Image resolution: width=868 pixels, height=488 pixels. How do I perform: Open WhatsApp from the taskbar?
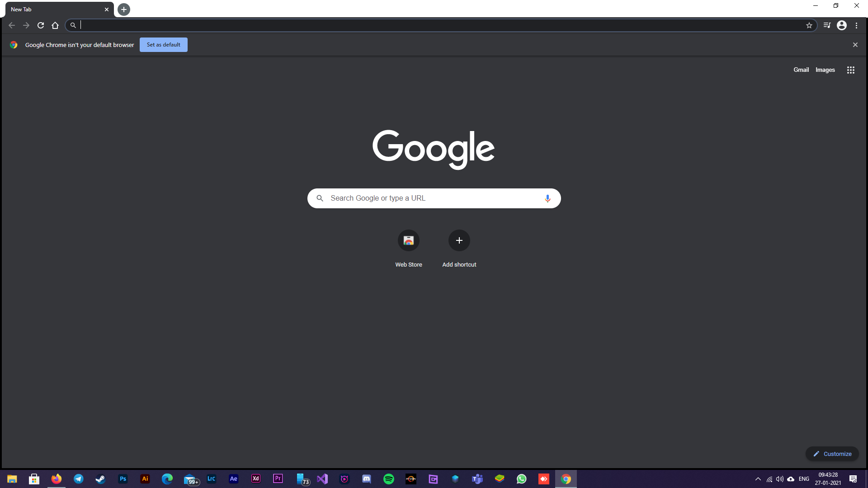pyautogui.click(x=522, y=479)
